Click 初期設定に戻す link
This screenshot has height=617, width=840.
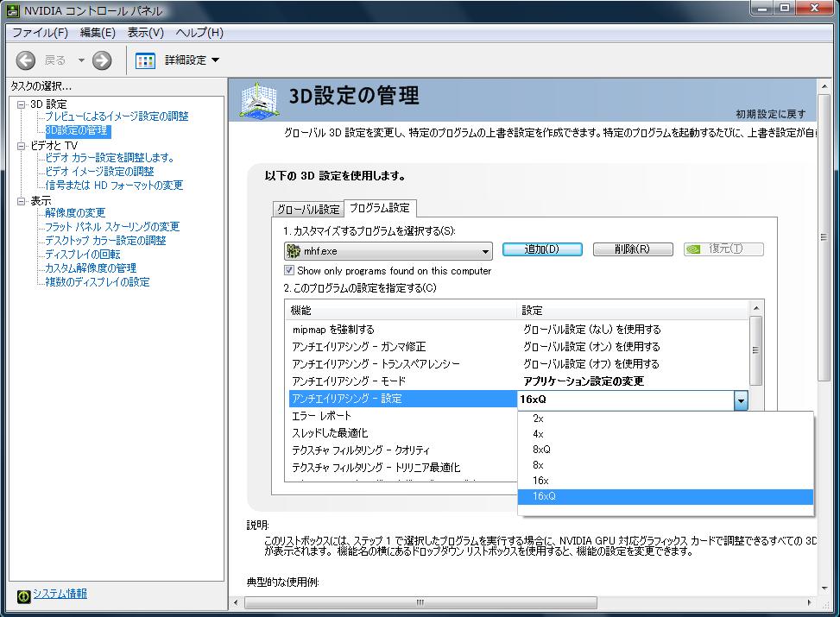[x=771, y=114]
